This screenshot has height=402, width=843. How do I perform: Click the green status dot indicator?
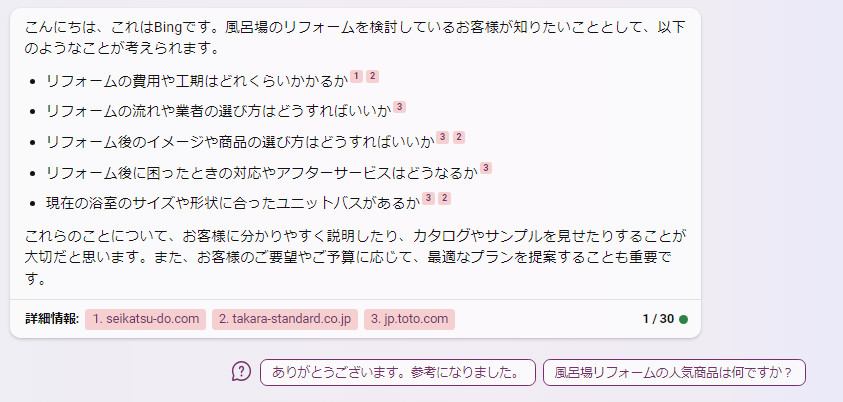click(683, 319)
